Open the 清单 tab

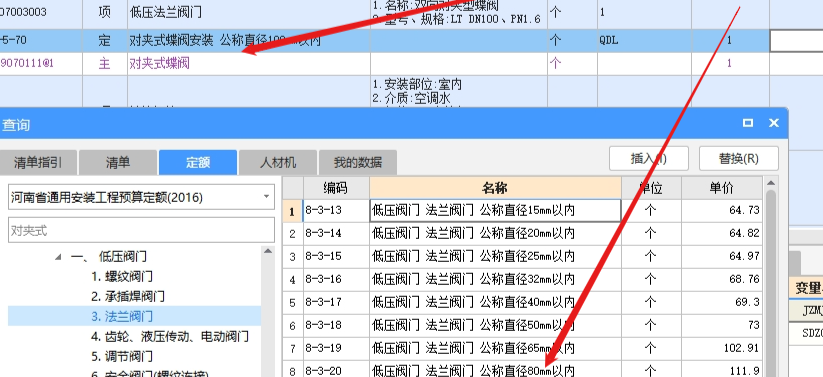pyautogui.click(x=118, y=162)
